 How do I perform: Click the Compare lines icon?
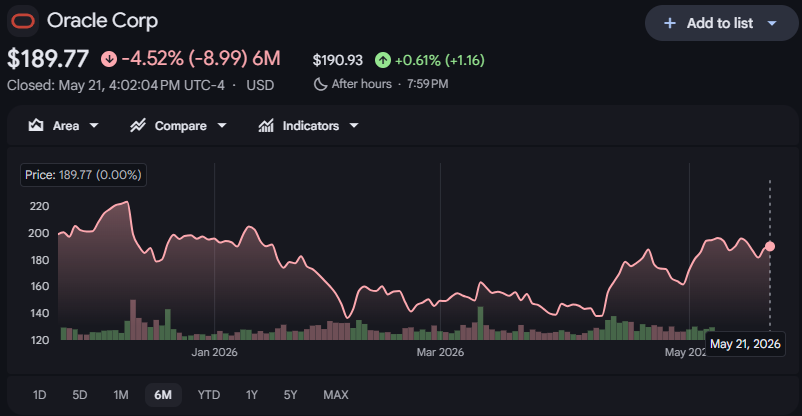138,125
